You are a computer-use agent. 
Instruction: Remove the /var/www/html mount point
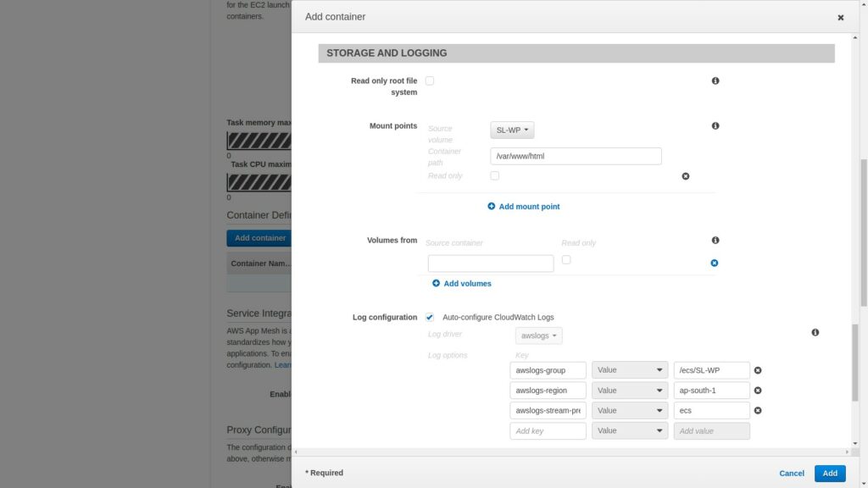tap(685, 176)
